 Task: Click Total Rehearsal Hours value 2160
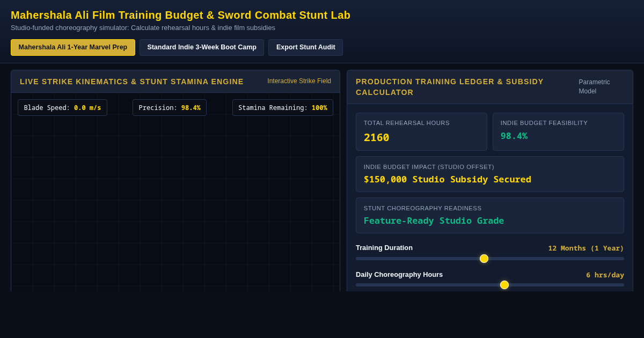coord(377,137)
